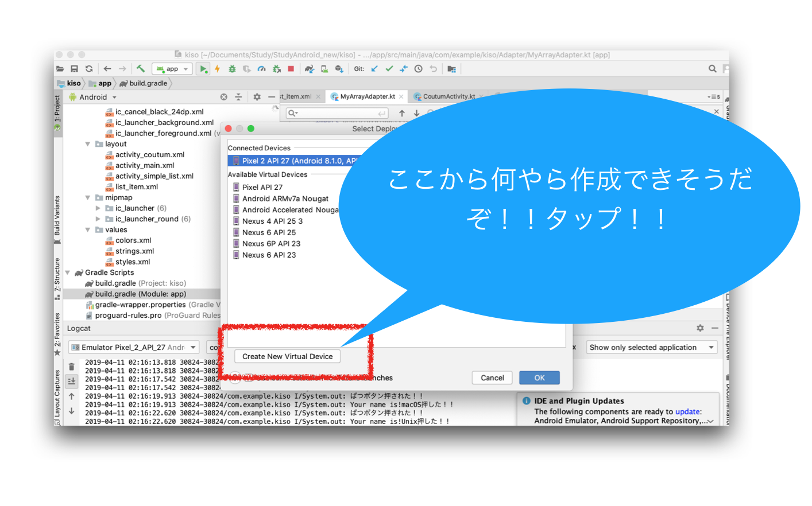Select Pixel API 27 virtual device

tap(262, 188)
